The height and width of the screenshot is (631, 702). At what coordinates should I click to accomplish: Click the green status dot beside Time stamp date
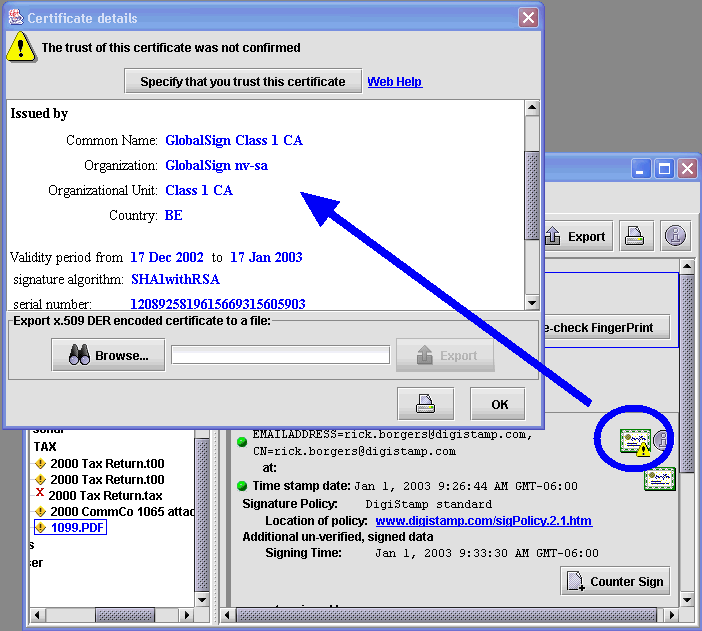pyautogui.click(x=242, y=485)
